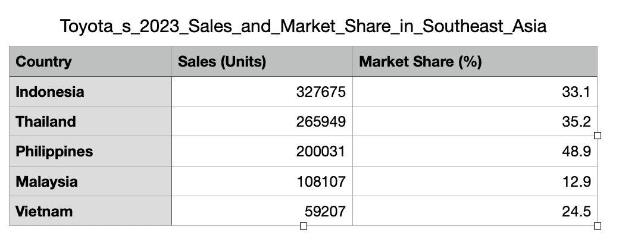
Task: Select the Philippines row label cell
Action: pyautogui.click(x=90, y=152)
